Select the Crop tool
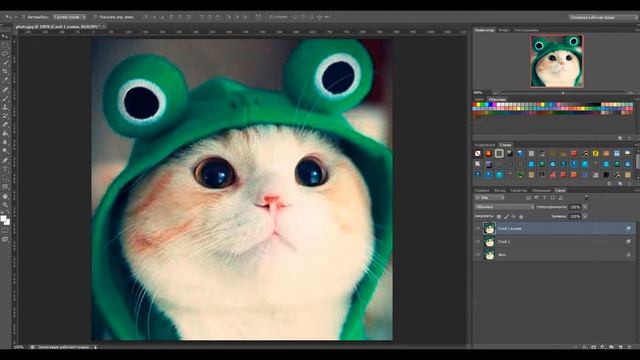The width and height of the screenshot is (640, 360). [5, 71]
